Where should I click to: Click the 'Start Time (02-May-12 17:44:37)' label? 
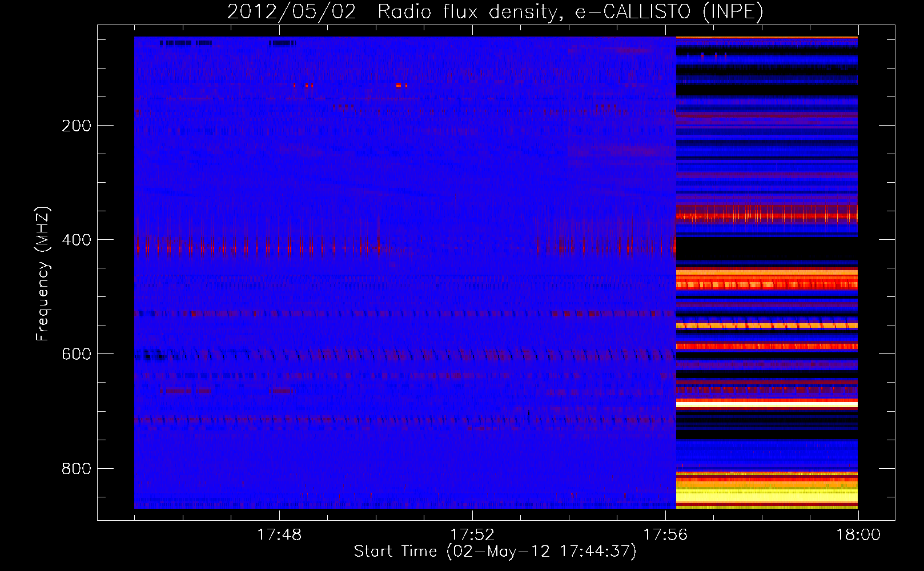[495, 551]
